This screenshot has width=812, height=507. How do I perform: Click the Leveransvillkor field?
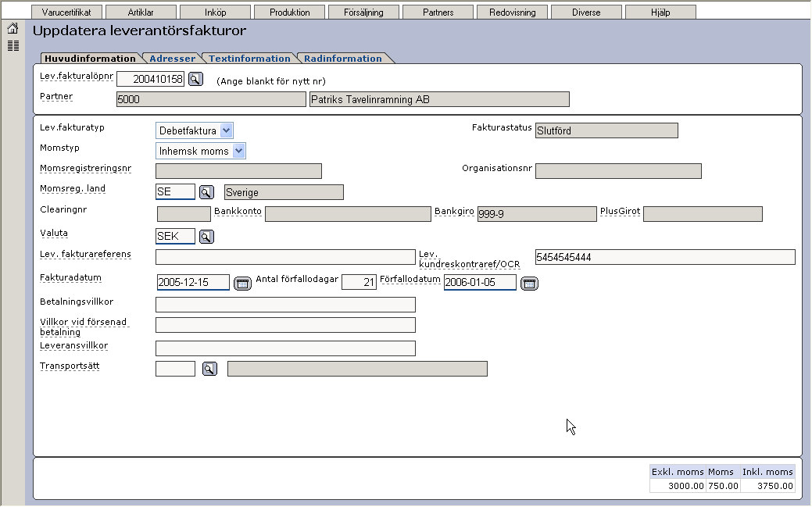pos(285,348)
